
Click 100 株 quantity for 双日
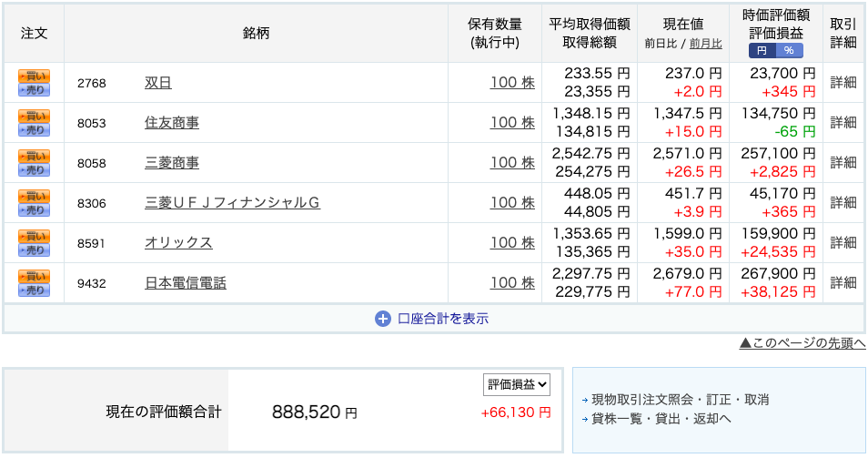(x=512, y=83)
